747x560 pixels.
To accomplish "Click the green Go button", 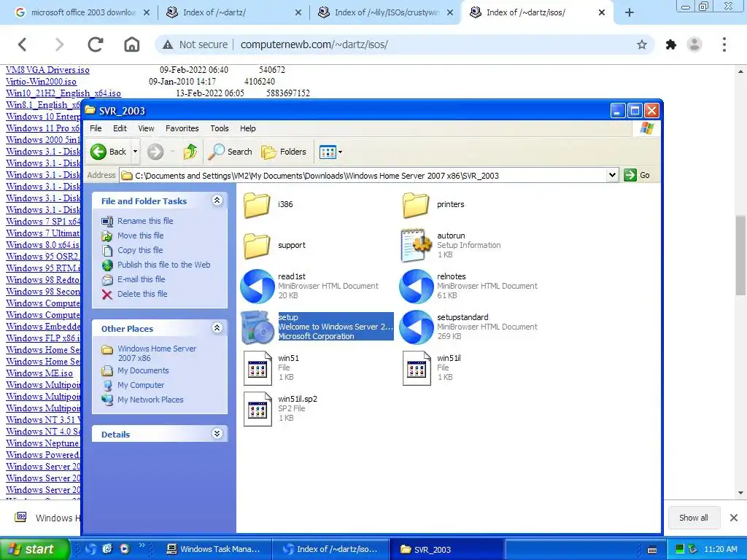I will [x=637, y=175].
